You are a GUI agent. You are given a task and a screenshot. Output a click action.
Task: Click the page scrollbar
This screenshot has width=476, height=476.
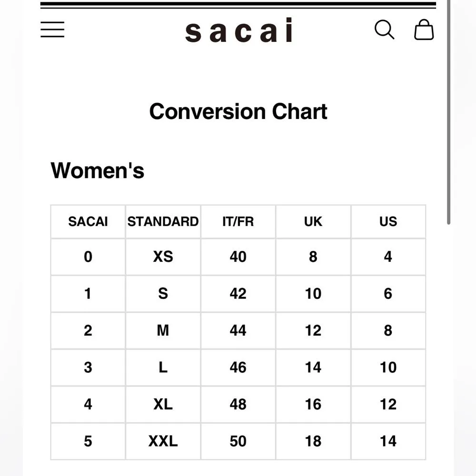point(448,114)
